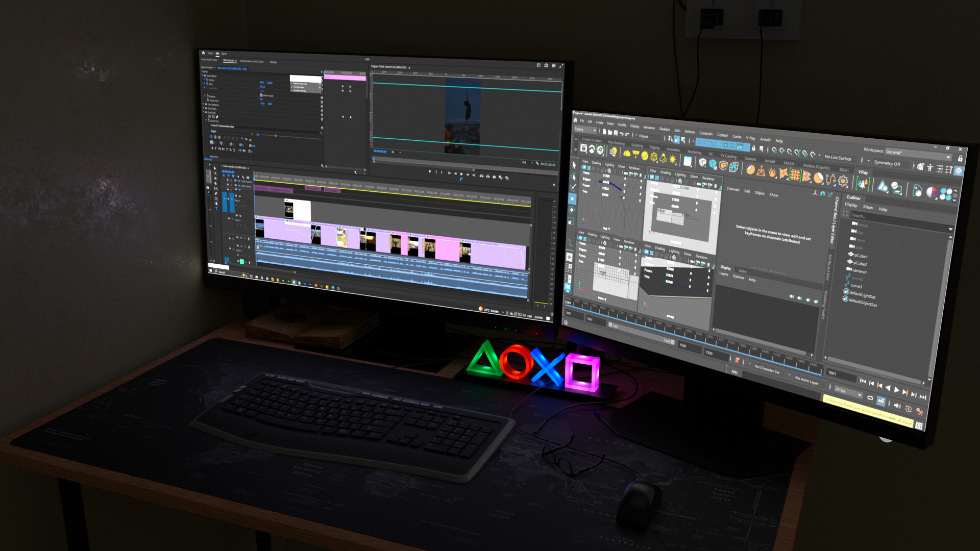Click the Export tab in Premiere

coord(224,54)
